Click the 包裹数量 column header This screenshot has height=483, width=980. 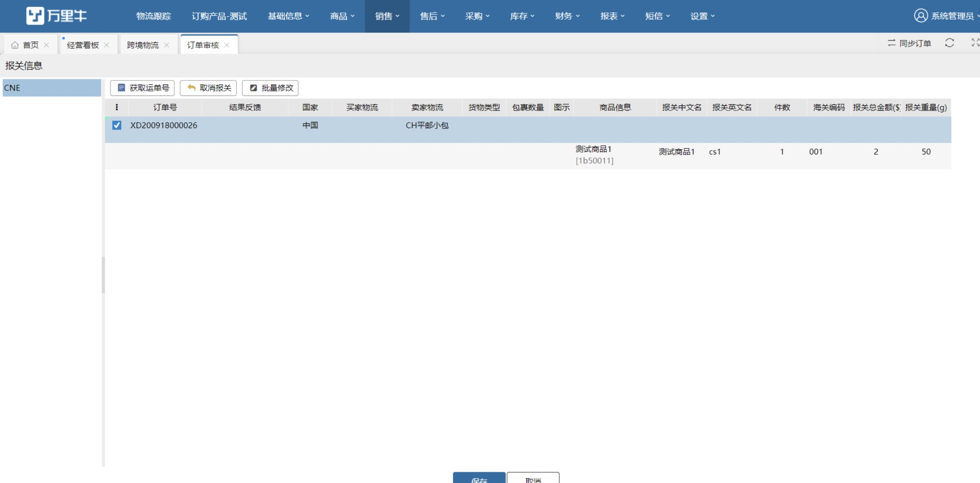(528, 108)
